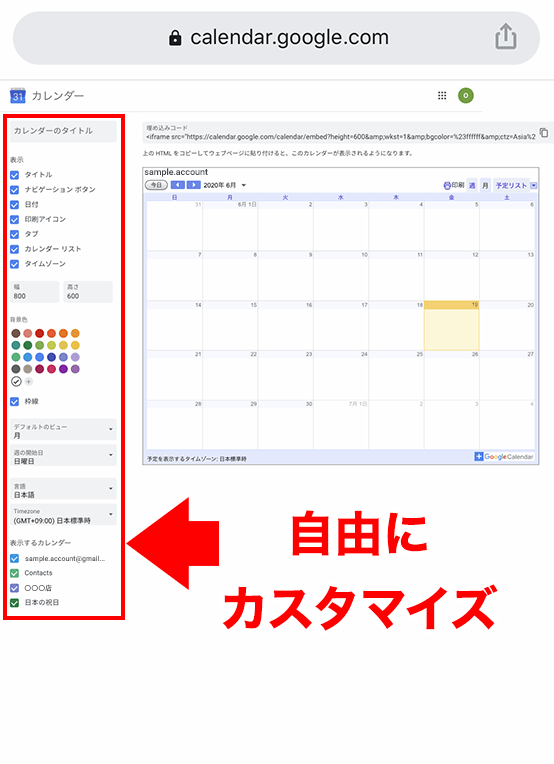
Task: Toggle the 印刷アイコン checkbox
Action: (15, 219)
